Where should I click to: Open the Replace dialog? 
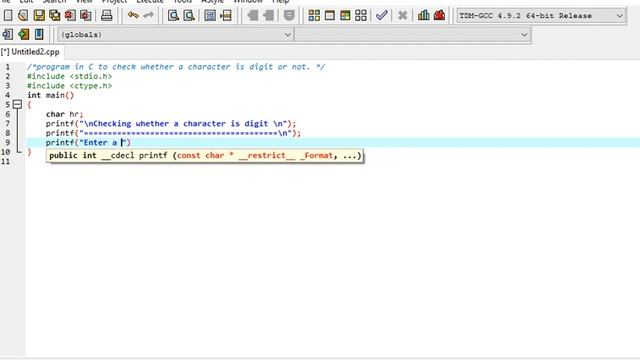click(189, 16)
